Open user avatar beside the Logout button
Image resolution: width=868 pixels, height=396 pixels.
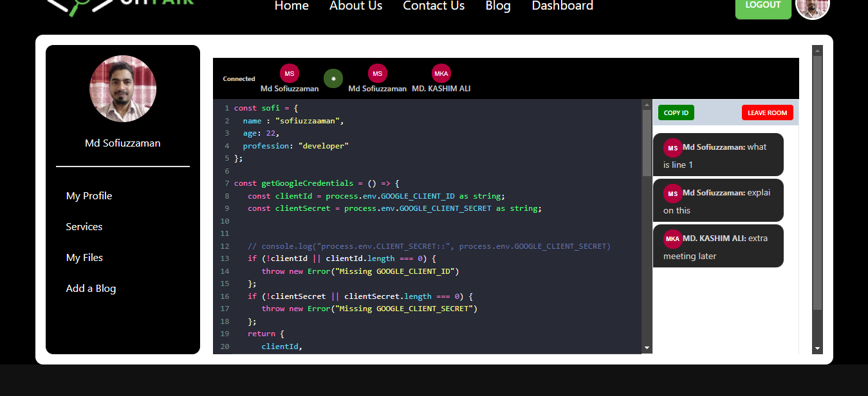[813, 5]
